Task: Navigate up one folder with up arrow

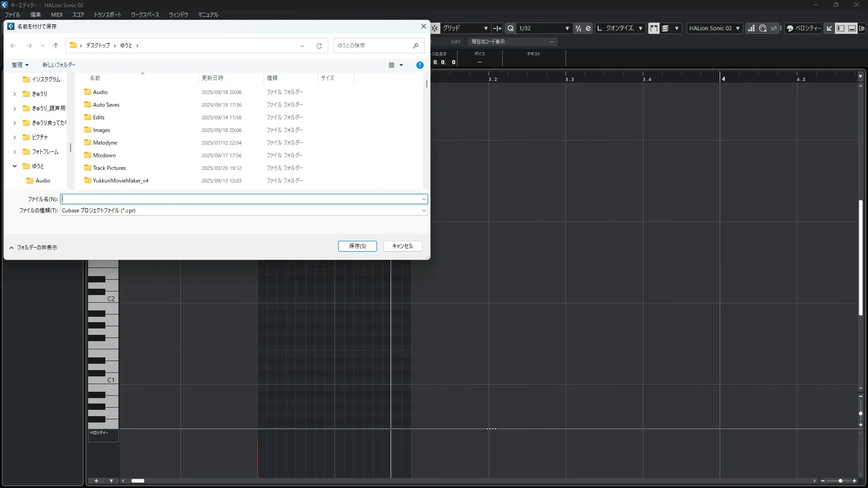Action: coord(56,46)
